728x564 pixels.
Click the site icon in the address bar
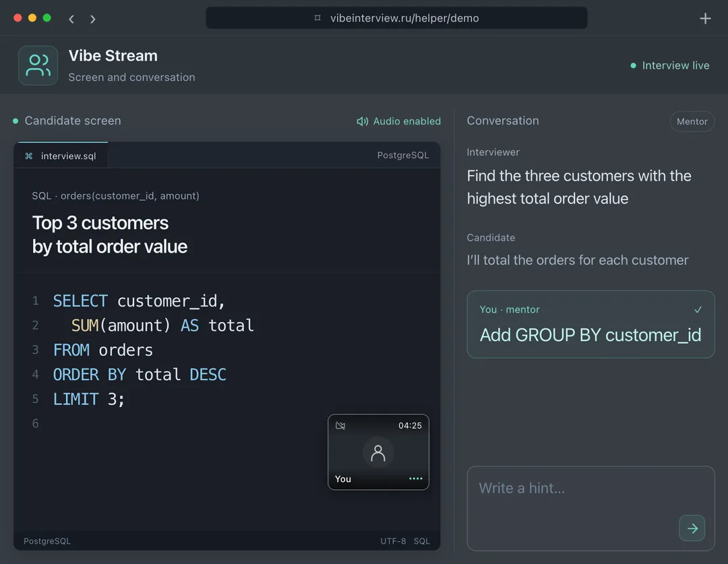click(x=317, y=18)
